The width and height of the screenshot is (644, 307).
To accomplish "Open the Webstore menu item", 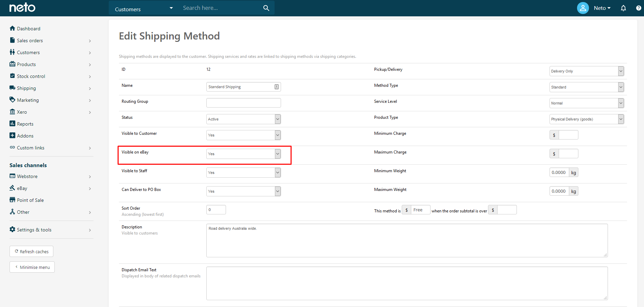I will (x=27, y=176).
